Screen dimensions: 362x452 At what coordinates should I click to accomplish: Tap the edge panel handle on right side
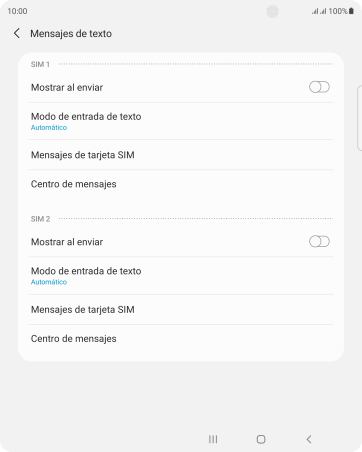coord(359,118)
